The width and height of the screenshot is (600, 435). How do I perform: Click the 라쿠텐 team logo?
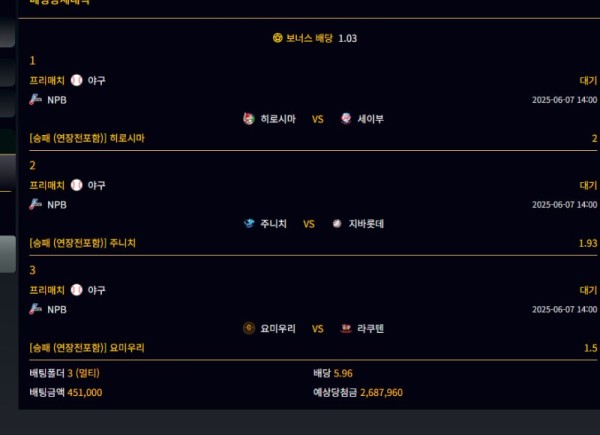[x=346, y=328]
